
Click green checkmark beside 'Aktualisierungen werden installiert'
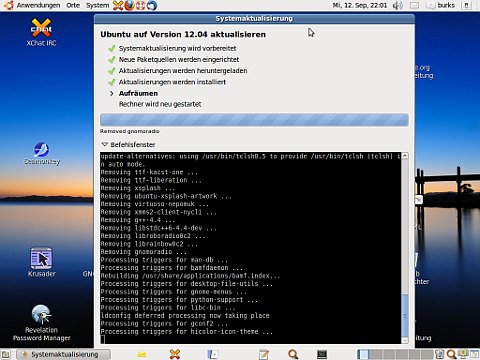click(111, 82)
